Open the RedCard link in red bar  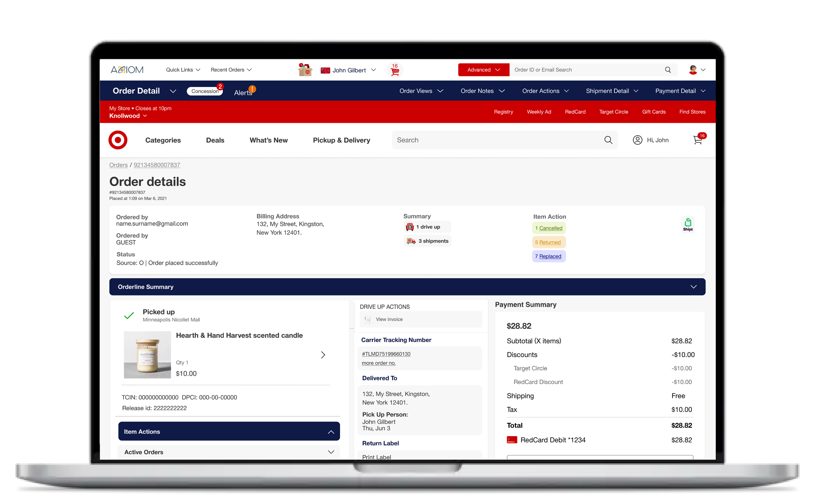[x=575, y=112]
